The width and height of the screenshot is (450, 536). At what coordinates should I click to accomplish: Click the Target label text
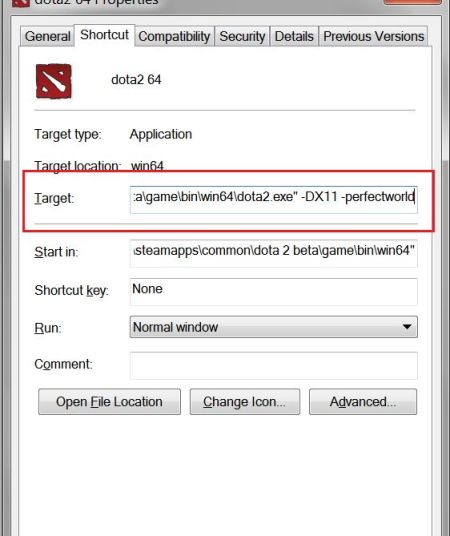[x=54, y=198]
